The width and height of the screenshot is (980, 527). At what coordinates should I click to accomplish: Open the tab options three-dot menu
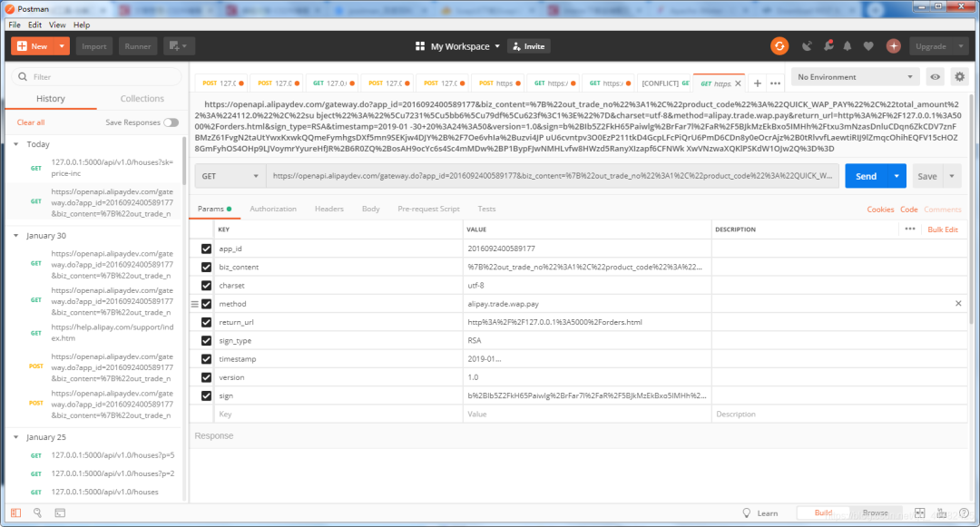tap(775, 83)
